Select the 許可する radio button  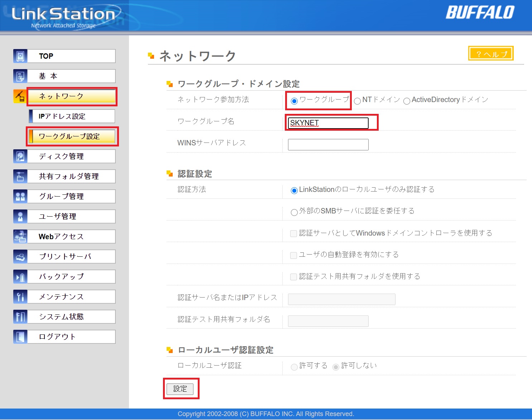(294, 367)
